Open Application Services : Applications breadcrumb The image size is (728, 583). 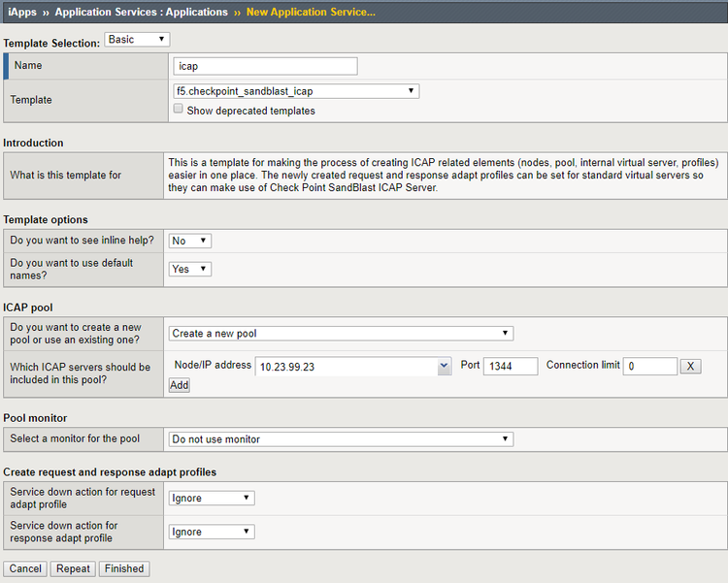(142, 13)
